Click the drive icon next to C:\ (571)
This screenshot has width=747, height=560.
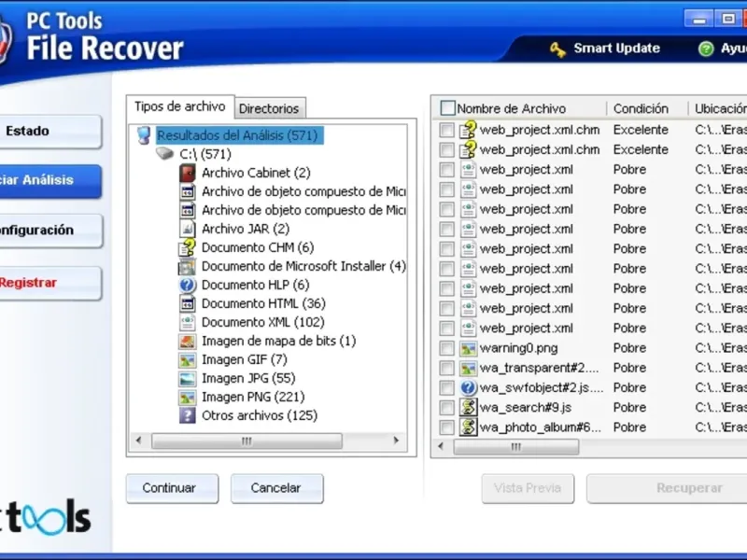[165, 153]
